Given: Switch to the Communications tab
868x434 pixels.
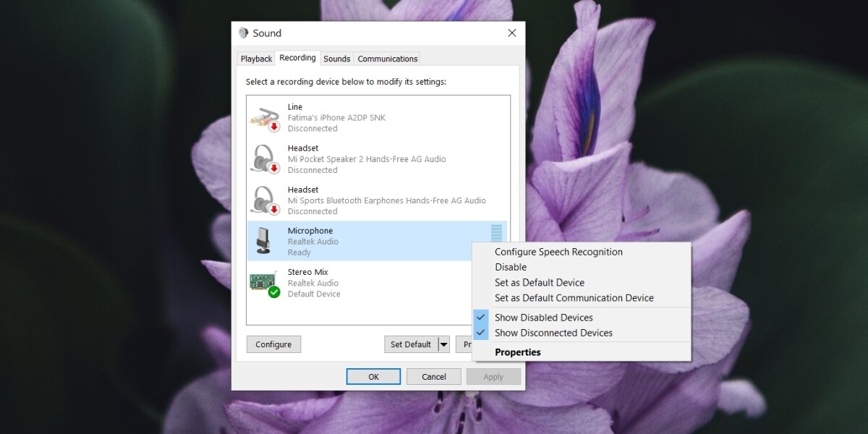Looking at the screenshot, I should 387,59.
